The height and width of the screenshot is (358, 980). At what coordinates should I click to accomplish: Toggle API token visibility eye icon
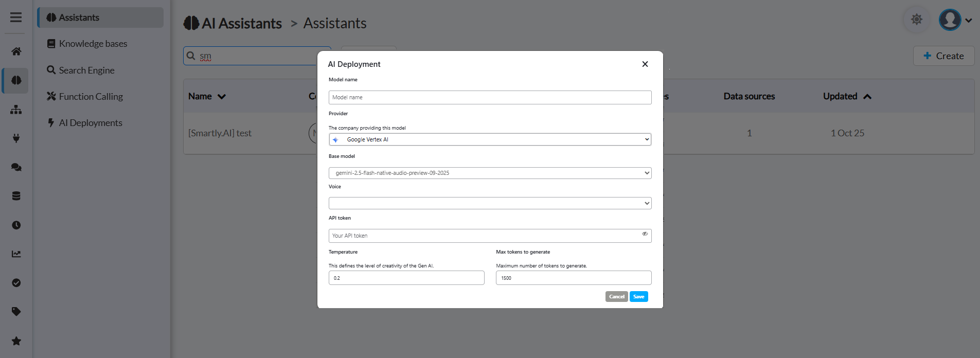(645, 234)
